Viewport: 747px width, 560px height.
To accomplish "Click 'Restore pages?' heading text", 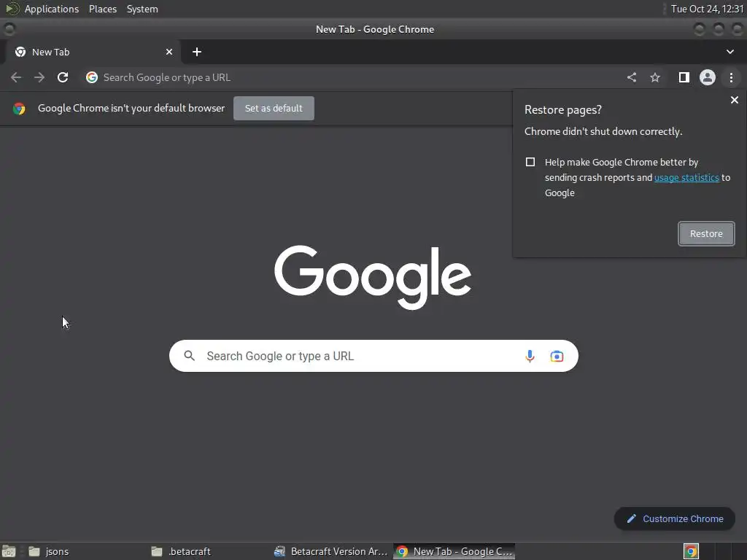I will pos(563,110).
